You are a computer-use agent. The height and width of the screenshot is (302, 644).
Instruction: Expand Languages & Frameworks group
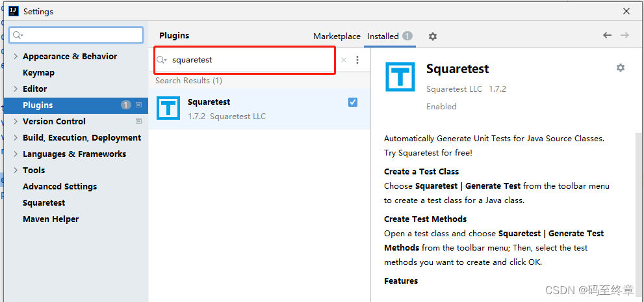pos(16,154)
